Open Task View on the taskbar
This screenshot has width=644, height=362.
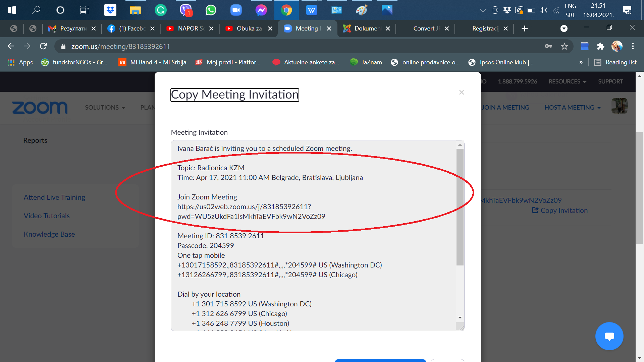(85, 10)
